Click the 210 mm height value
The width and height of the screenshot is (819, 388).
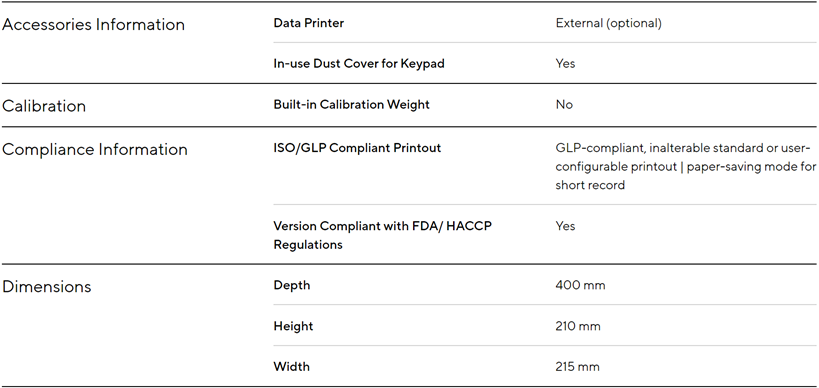pos(578,326)
